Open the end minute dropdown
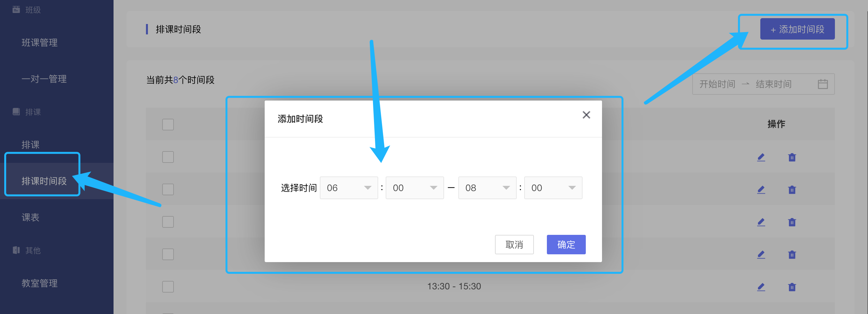 coord(553,188)
